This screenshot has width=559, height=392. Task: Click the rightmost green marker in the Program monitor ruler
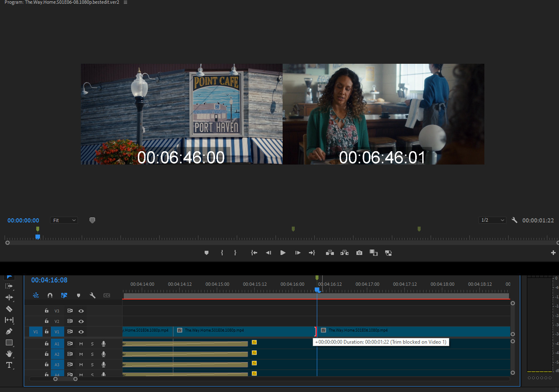pyautogui.click(x=419, y=229)
